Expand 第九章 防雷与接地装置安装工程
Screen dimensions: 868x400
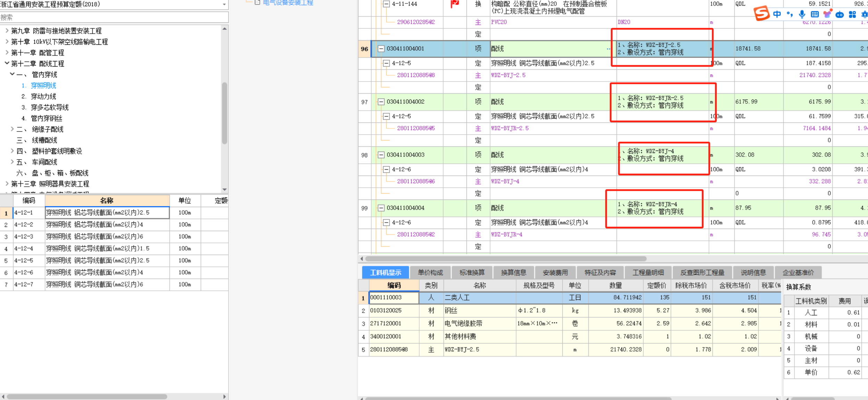(7, 31)
